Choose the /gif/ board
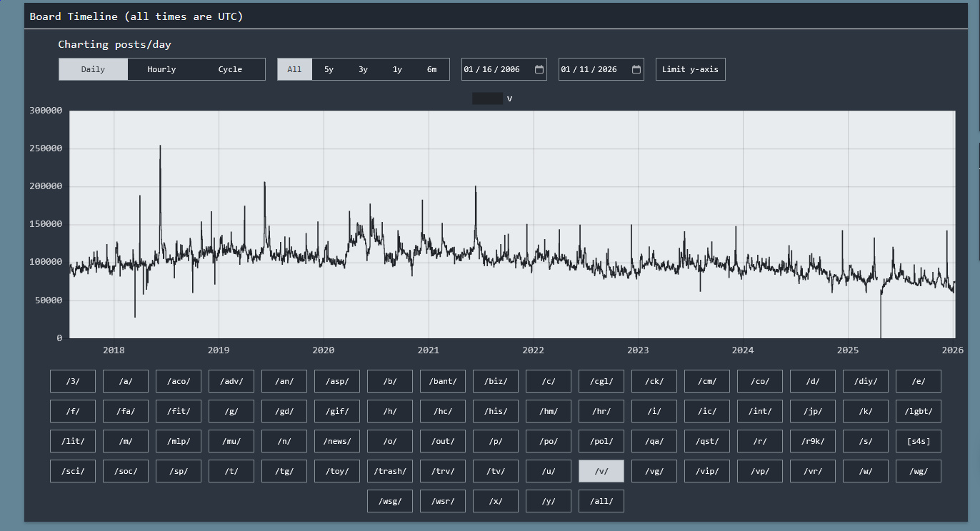 pyautogui.click(x=337, y=411)
